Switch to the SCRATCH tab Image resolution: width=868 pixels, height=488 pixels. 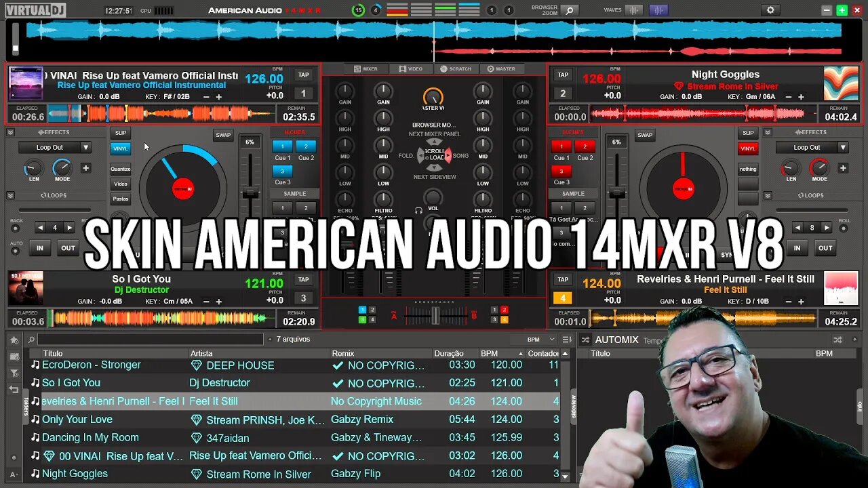pyautogui.click(x=456, y=68)
